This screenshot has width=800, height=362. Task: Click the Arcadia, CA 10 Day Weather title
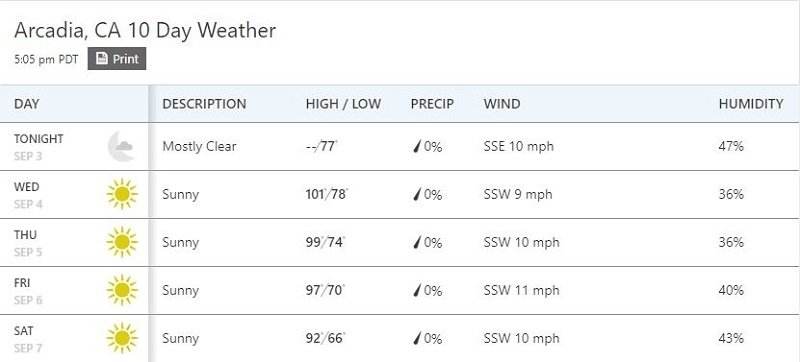pyautogui.click(x=145, y=31)
